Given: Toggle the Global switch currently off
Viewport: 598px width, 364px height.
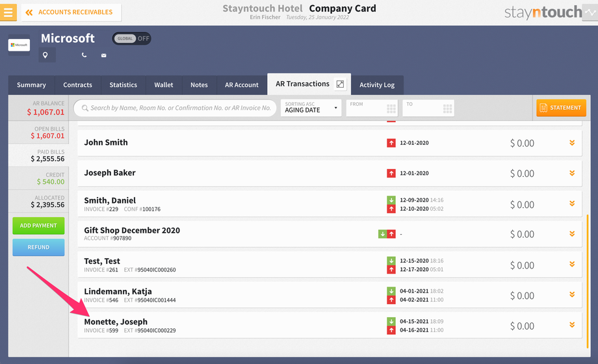Looking at the screenshot, I should (x=131, y=38).
